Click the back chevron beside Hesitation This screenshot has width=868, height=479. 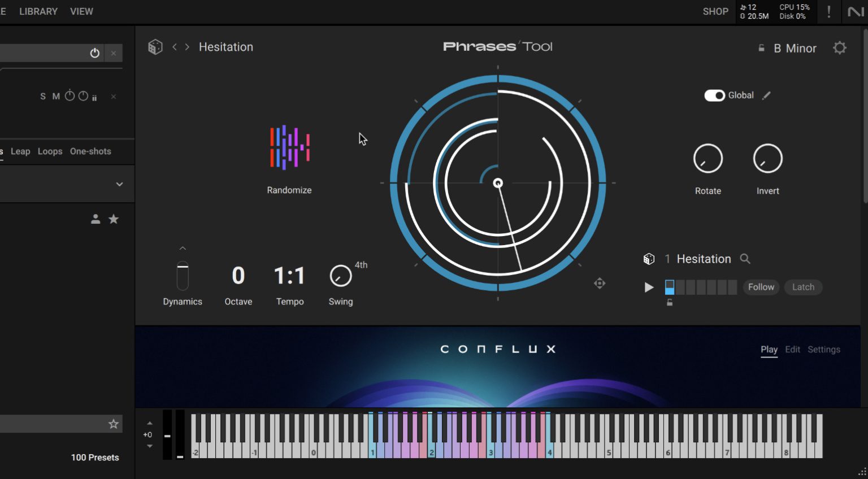175,47
